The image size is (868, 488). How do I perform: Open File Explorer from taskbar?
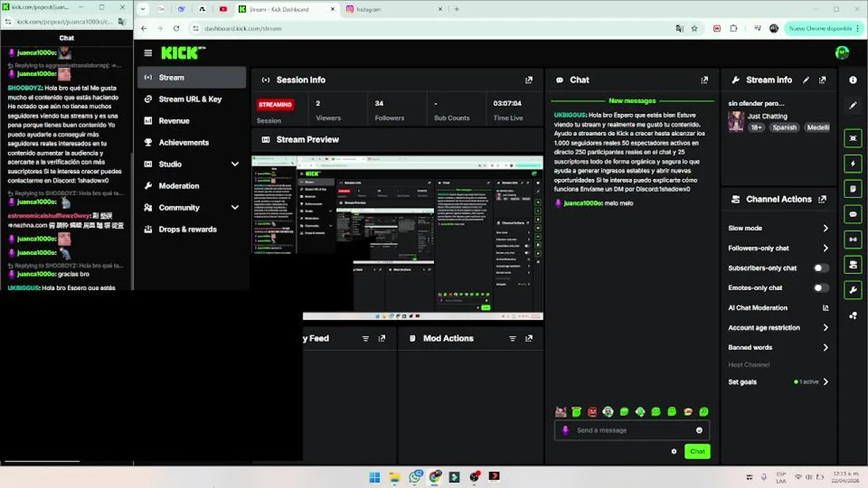coord(395,477)
